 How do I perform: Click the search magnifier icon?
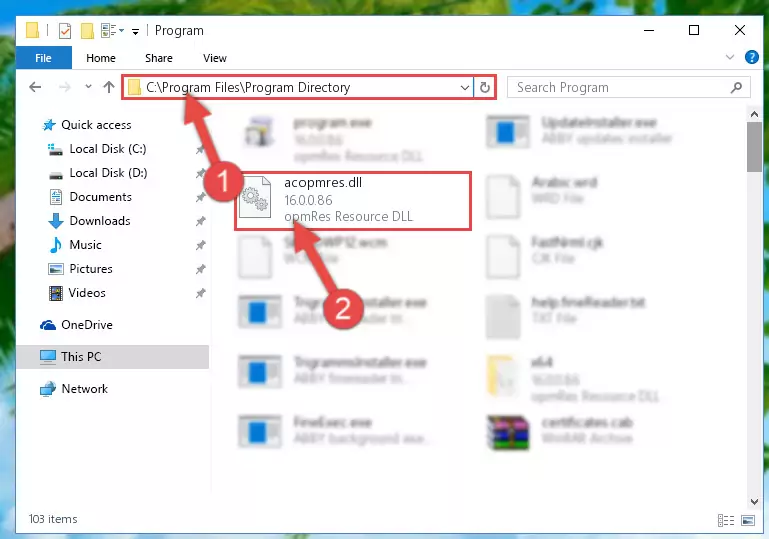click(x=736, y=87)
